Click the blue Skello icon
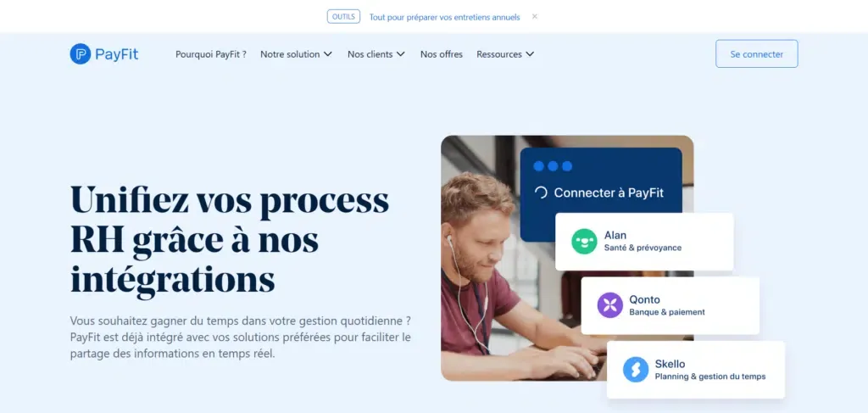This screenshot has width=868, height=413. (x=636, y=369)
